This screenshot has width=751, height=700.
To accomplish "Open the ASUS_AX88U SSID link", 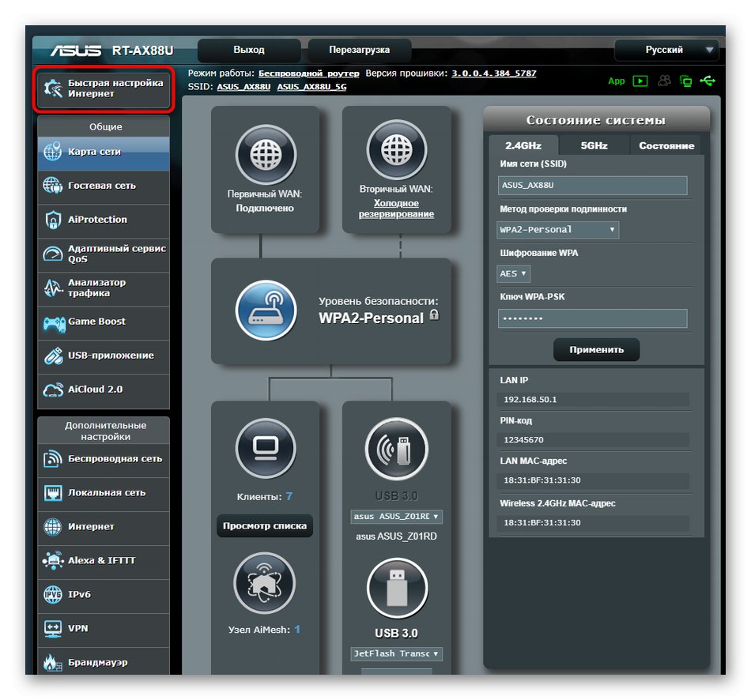I will pyautogui.click(x=243, y=87).
